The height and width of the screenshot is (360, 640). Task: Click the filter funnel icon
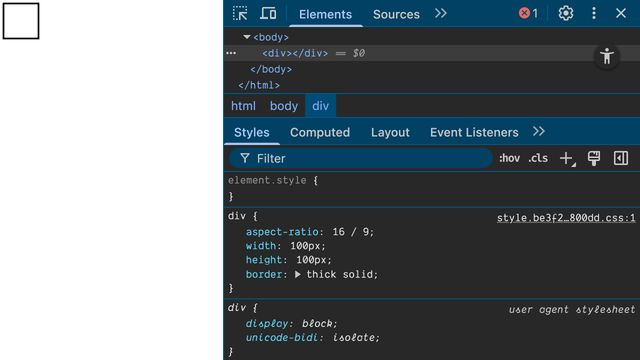click(244, 158)
